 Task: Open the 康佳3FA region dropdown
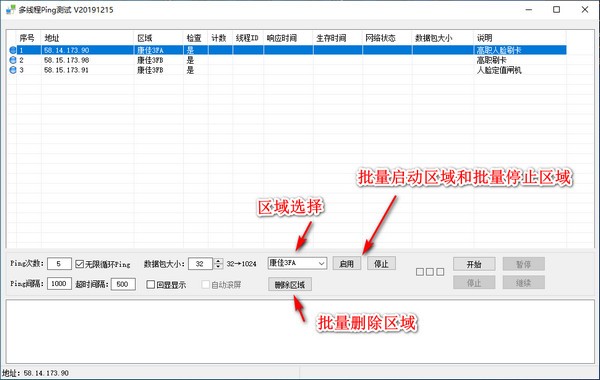click(297, 263)
